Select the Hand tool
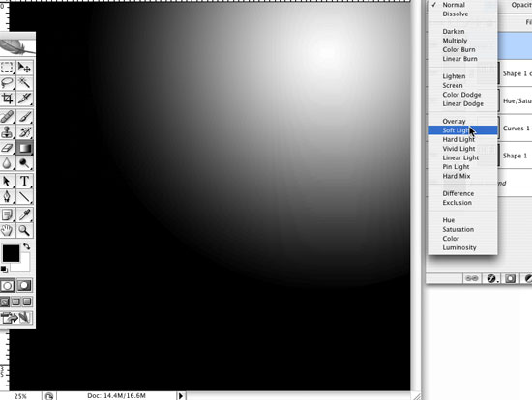This screenshot has width=532, height=400. 7,230
